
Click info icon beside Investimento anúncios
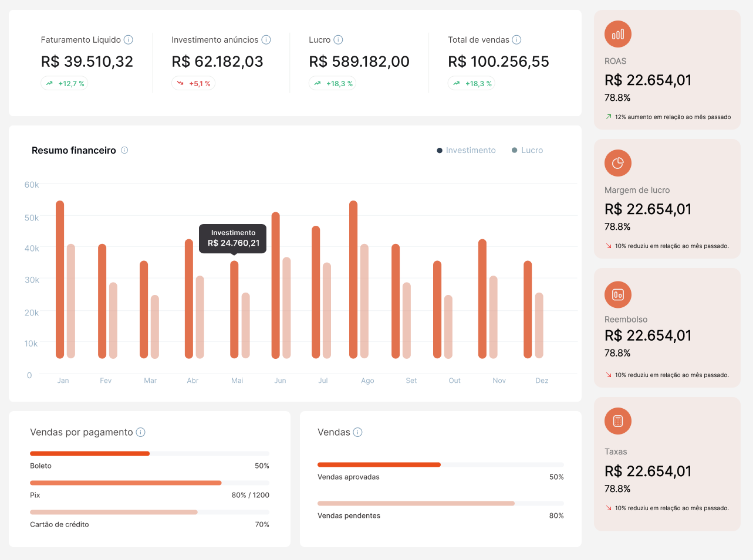(x=266, y=40)
